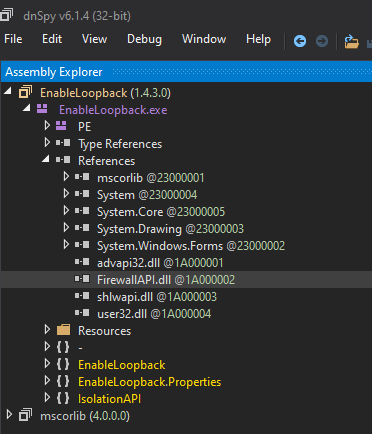Screen dimensions: 372x434
Task: Click the Navigate Forward arrow icon
Action: click(x=322, y=41)
